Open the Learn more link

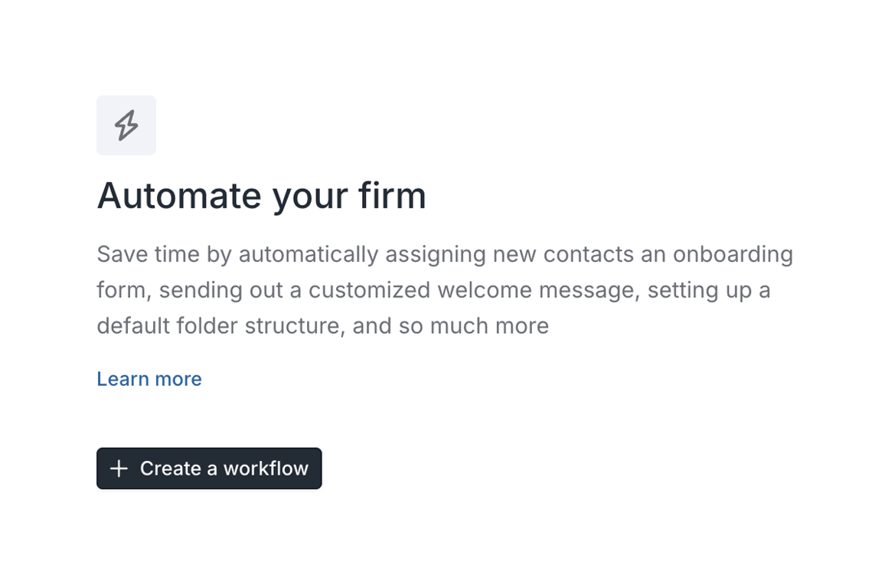click(149, 379)
